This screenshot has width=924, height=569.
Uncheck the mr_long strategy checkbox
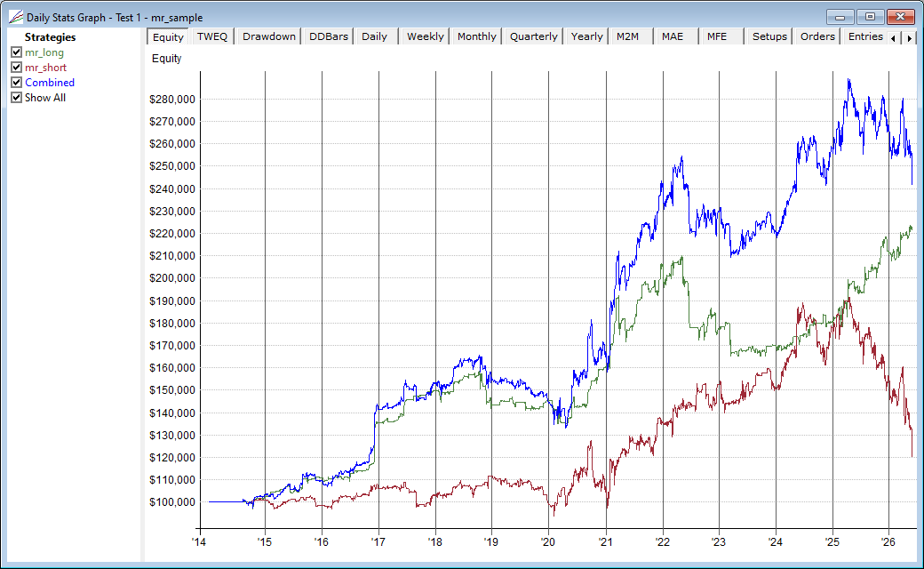17,52
